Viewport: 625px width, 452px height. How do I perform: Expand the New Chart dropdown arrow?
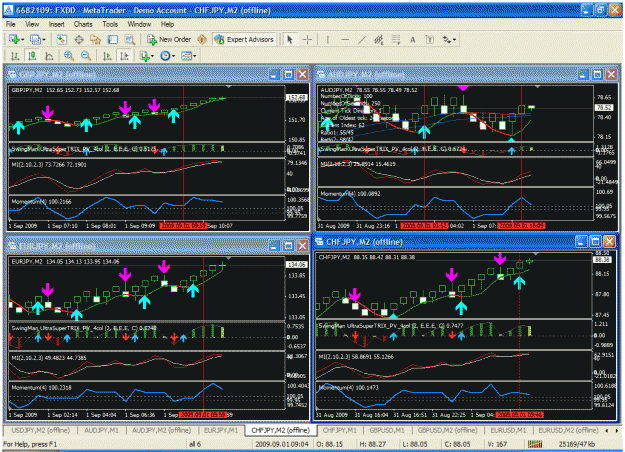tap(23, 39)
